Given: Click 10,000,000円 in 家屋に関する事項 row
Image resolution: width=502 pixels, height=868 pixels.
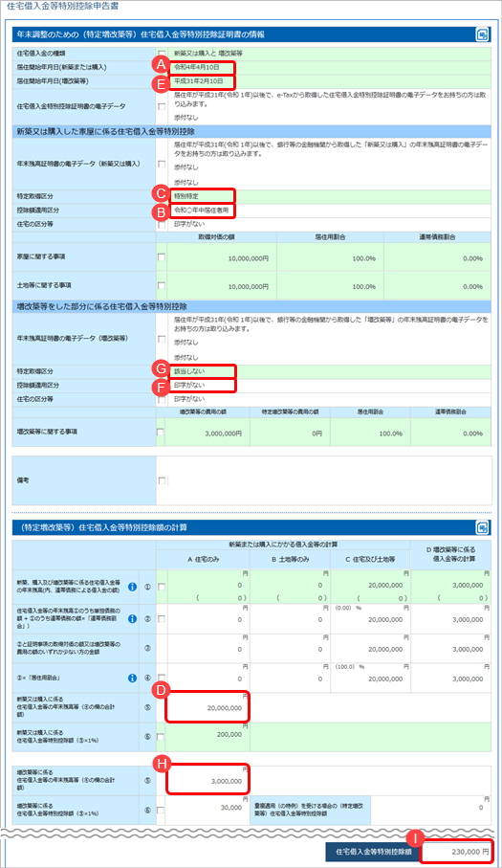Looking at the screenshot, I should [x=249, y=258].
